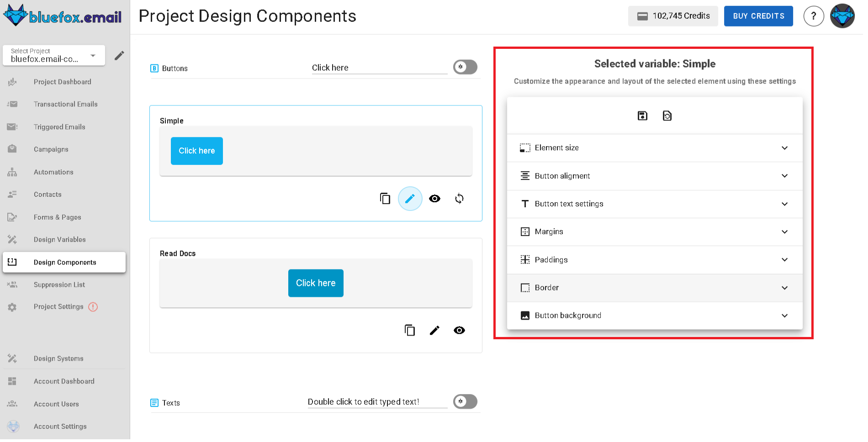The width and height of the screenshot is (868, 442).
Task: Expand the Border section
Action: pyautogui.click(x=655, y=288)
